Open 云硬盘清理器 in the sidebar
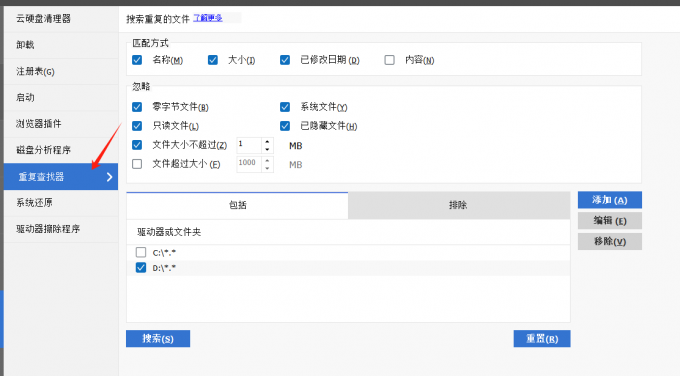This screenshot has width=680, height=376. pos(61,19)
